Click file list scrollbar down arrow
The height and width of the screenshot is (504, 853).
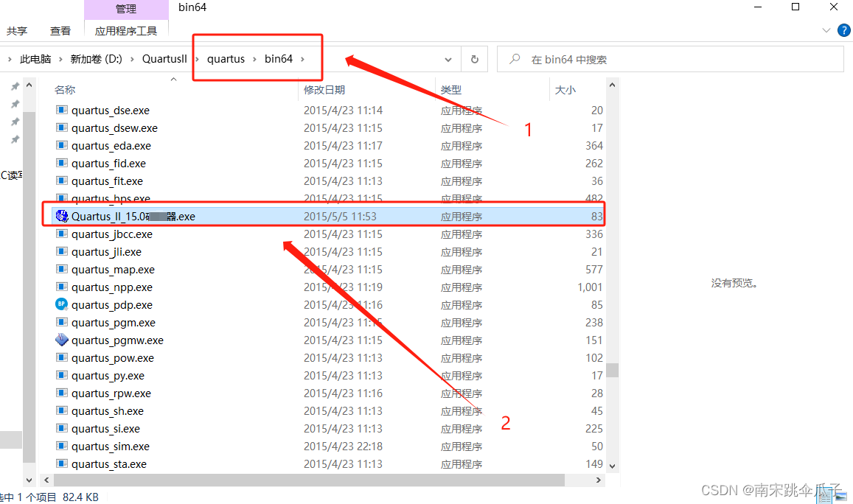click(613, 466)
